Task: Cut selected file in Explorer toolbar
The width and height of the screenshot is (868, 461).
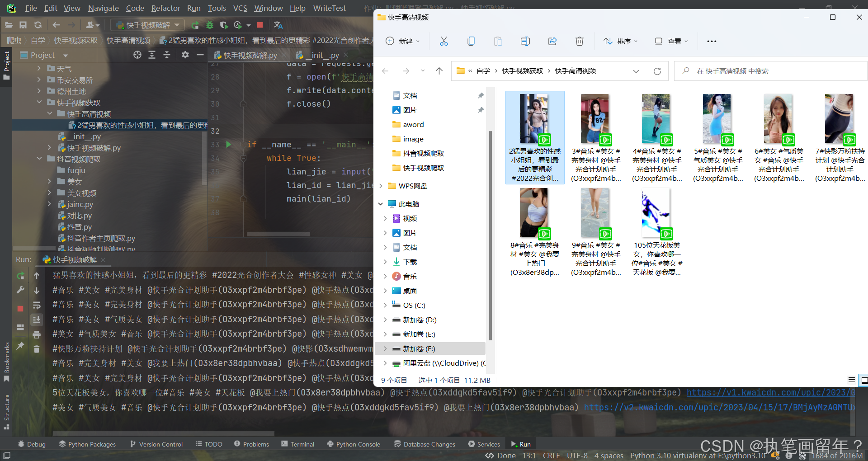Action: [444, 41]
